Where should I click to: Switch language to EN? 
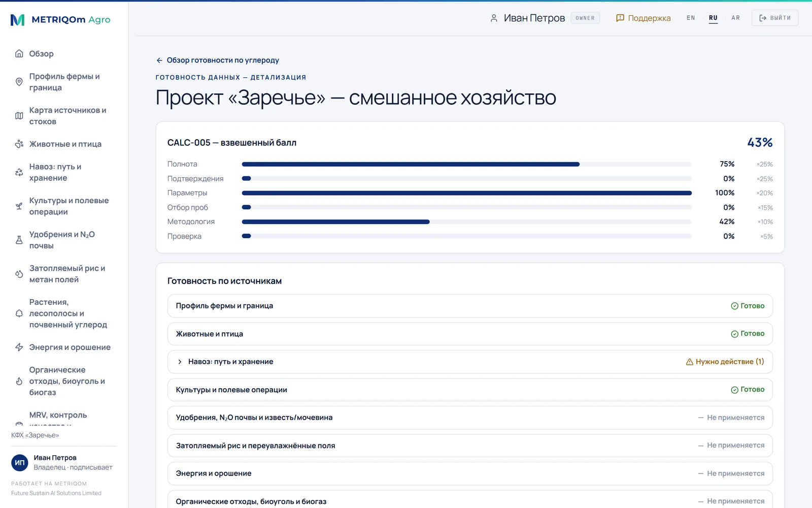(691, 18)
